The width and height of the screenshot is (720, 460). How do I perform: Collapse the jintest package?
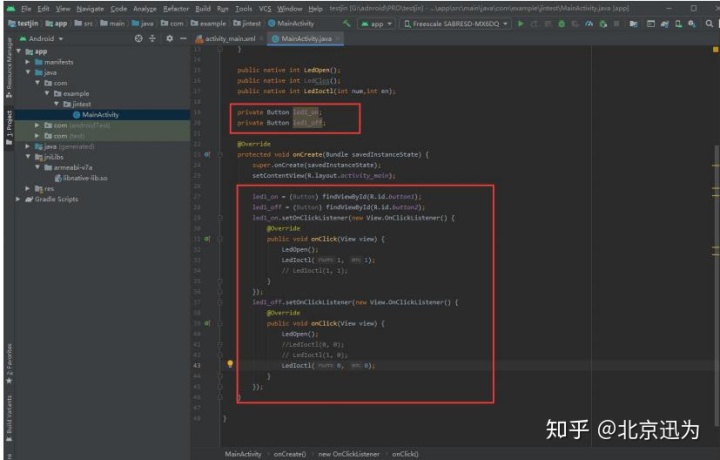click(56, 104)
